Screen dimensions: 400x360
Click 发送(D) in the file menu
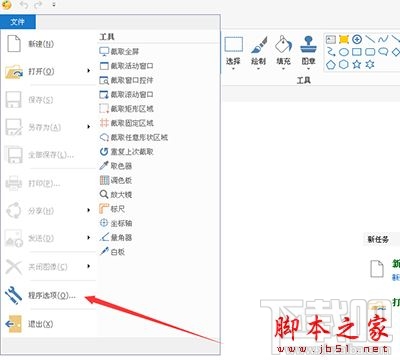point(41,238)
